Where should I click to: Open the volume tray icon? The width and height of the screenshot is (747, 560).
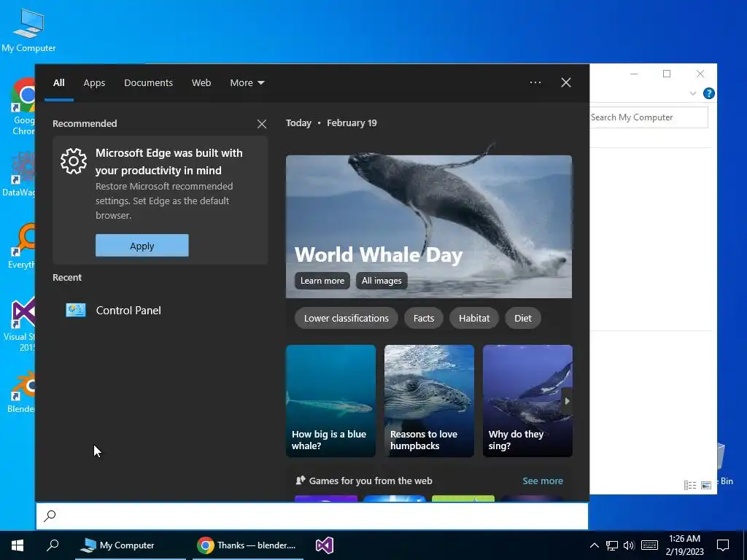click(629, 545)
